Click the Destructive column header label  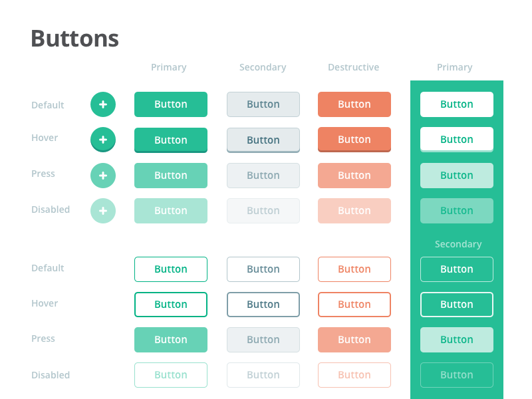(353, 67)
